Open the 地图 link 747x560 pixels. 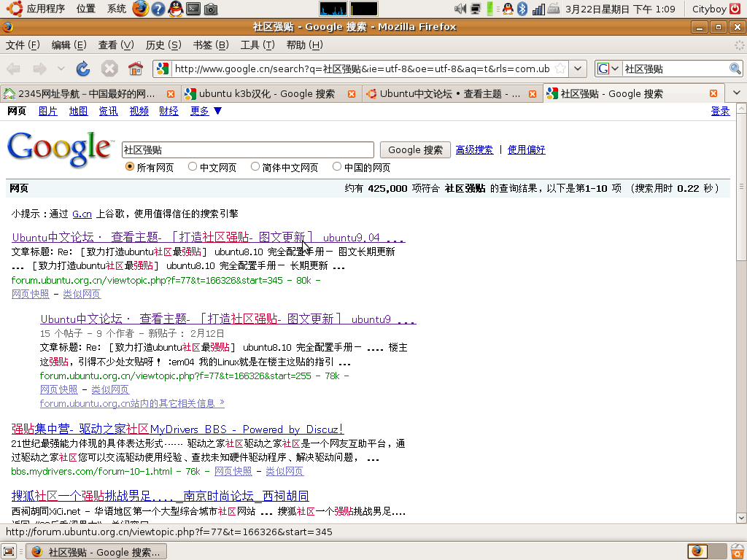(78, 111)
